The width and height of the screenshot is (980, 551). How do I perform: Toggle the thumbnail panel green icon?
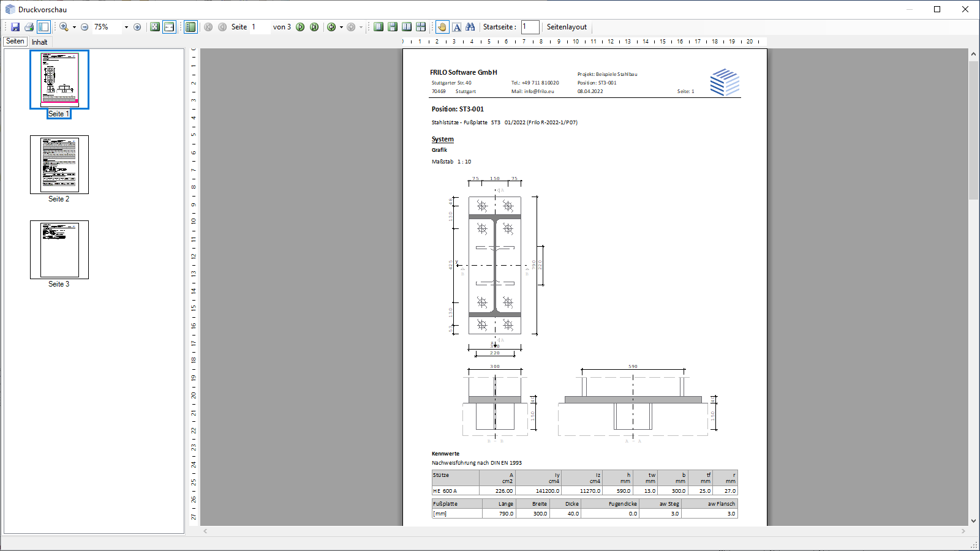pyautogui.click(x=190, y=27)
